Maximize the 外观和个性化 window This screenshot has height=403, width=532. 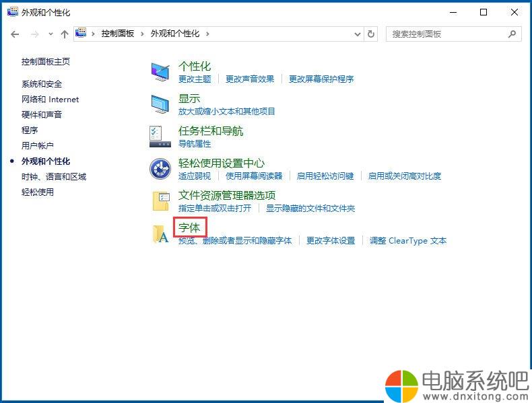coord(484,12)
